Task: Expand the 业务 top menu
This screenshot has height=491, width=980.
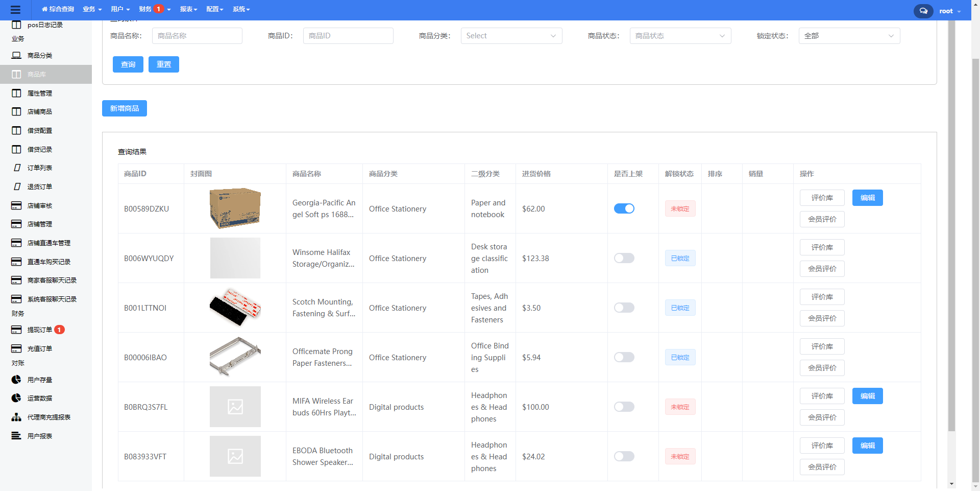Action: pyautogui.click(x=92, y=9)
